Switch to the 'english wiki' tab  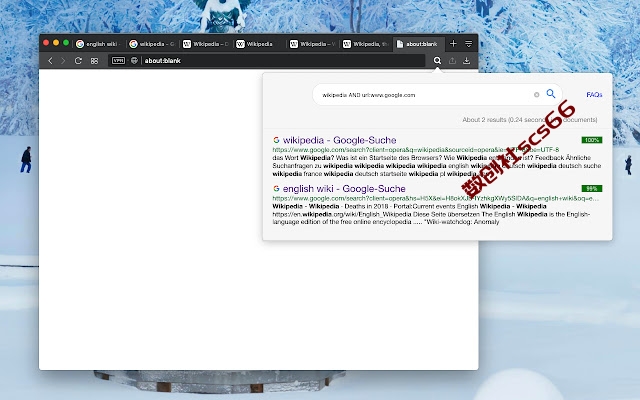(98, 44)
